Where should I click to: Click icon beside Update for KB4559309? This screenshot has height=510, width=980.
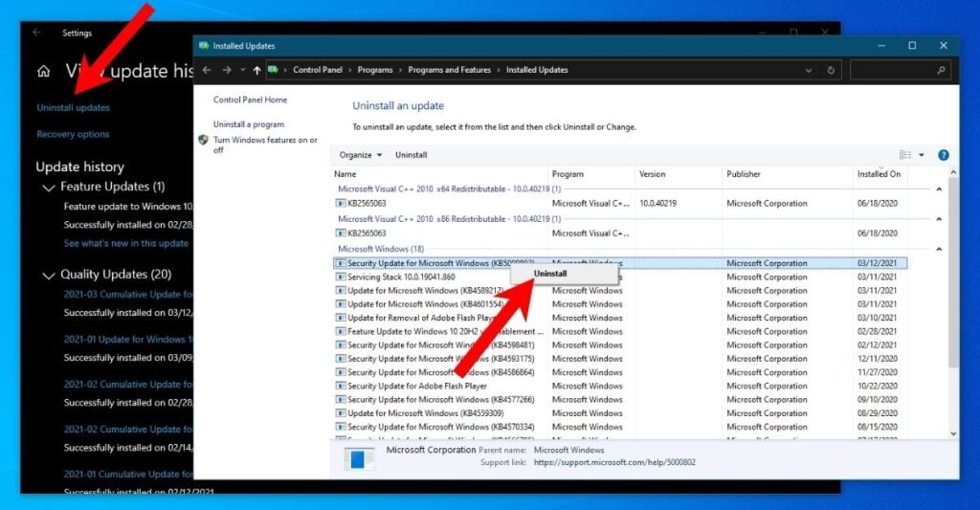[x=341, y=413]
